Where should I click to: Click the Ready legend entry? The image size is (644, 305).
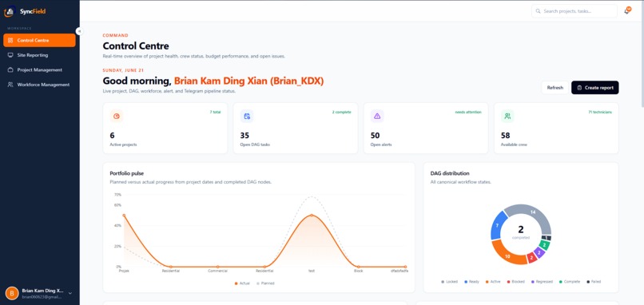[471, 282]
